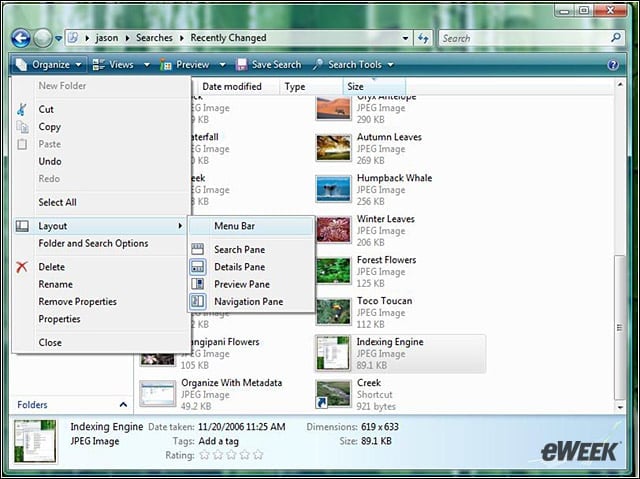Choose Remove Properties menu entry
This screenshot has width=640, height=479.
102,302
